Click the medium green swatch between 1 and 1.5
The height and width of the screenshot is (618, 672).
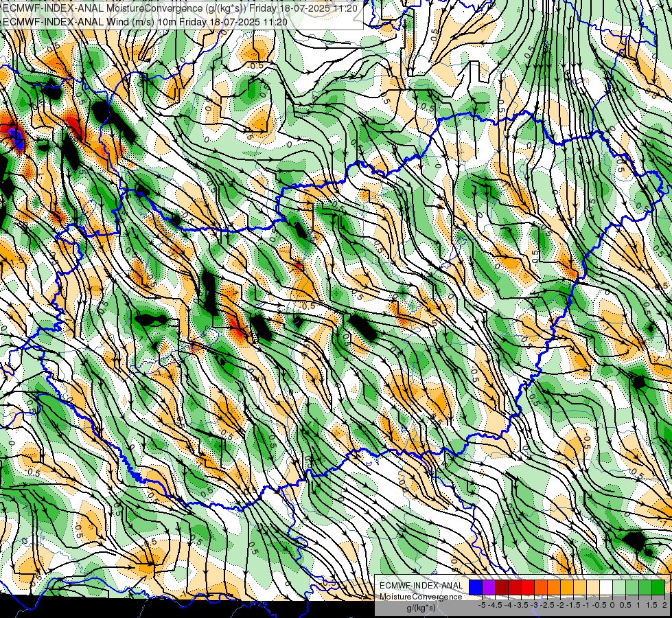tap(645, 588)
